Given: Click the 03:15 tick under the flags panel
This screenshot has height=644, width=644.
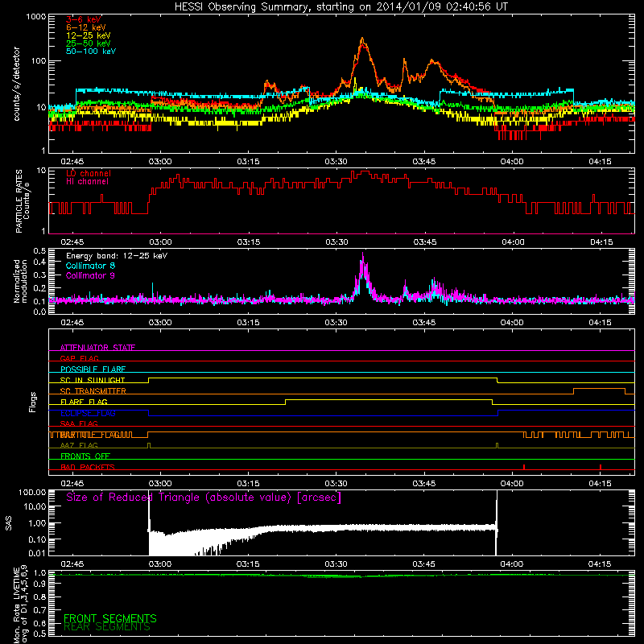Looking at the screenshot, I should (248, 484).
